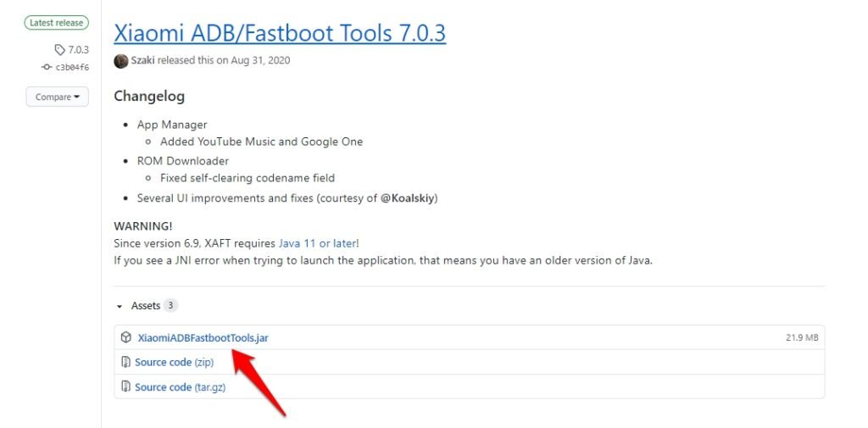Click the tag icon beside 7.0.3

coord(60,50)
